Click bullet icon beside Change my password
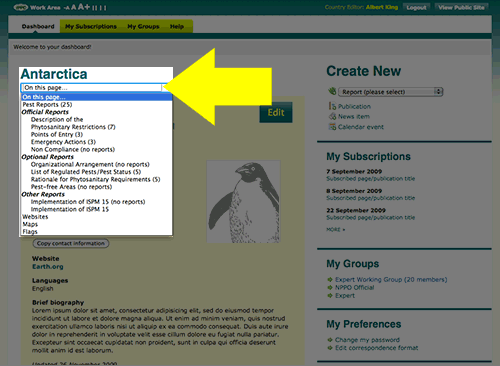The width and height of the screenshot is (500, 366). point(330,340)
